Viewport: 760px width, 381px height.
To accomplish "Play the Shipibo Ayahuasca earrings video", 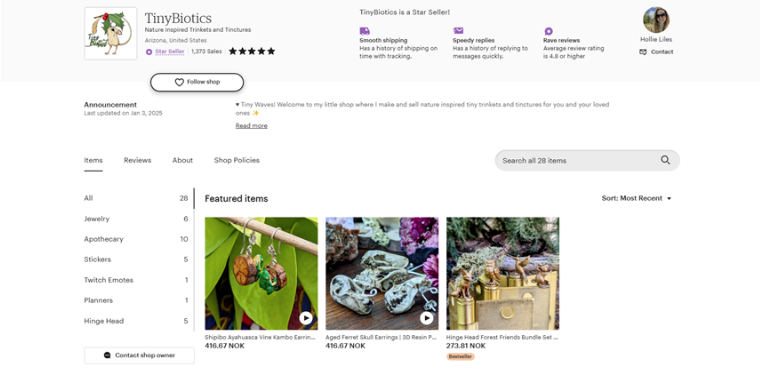I will (x=305, y=318).
